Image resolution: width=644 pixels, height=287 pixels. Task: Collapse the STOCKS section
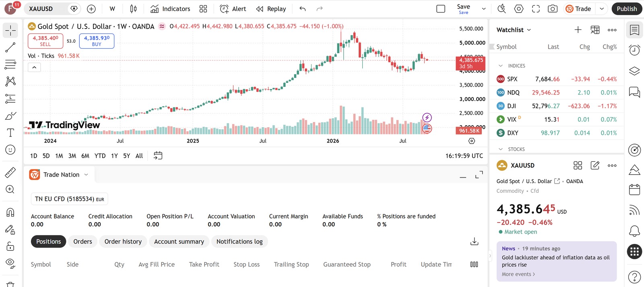[501, 149]
